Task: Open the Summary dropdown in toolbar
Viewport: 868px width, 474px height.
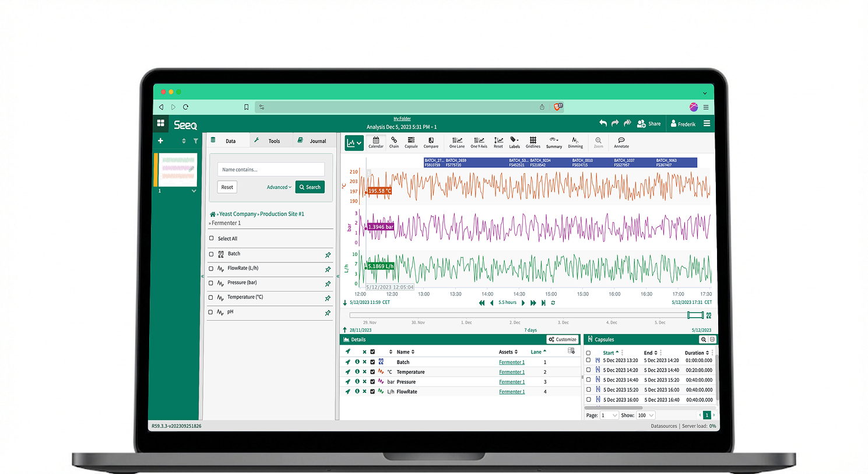Action: click(x=554, y=142)
